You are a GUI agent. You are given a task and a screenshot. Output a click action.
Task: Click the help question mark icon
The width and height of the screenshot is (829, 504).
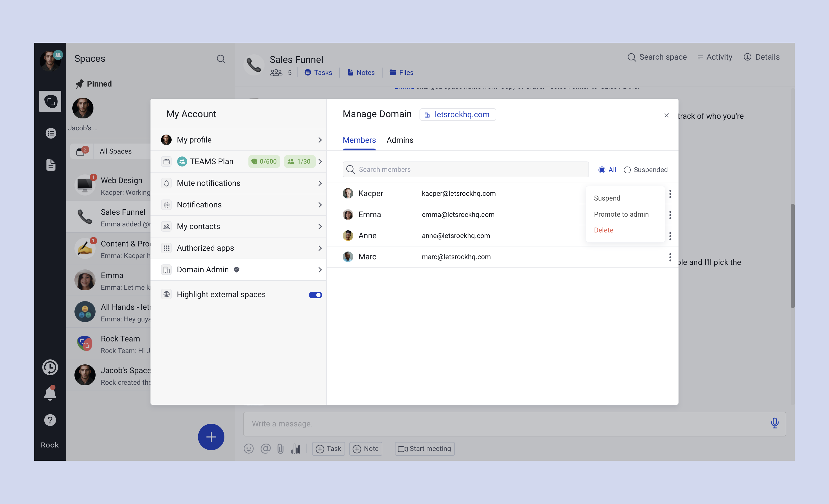click(50, 420)
